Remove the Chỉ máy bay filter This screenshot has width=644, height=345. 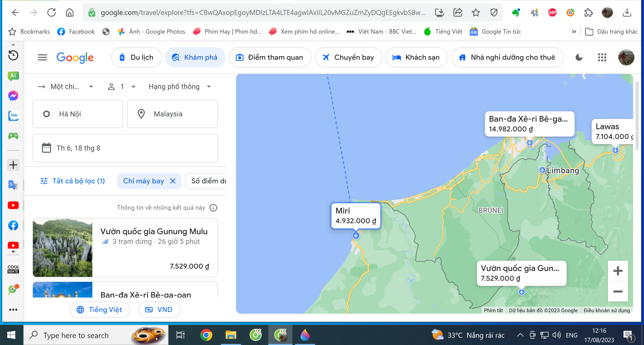tap(173, 181)
